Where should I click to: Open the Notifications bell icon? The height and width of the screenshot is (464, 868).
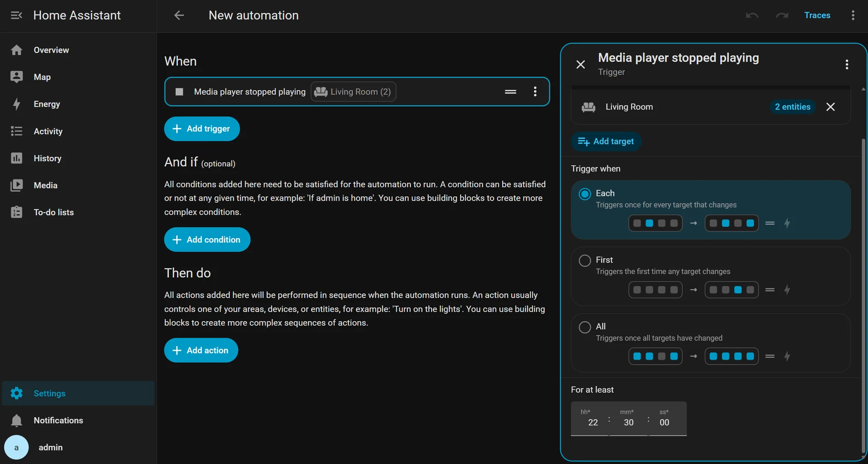click(17, 421)
